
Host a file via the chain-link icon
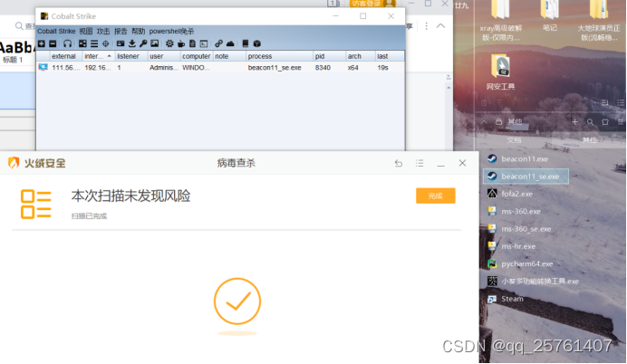(218, 43)
